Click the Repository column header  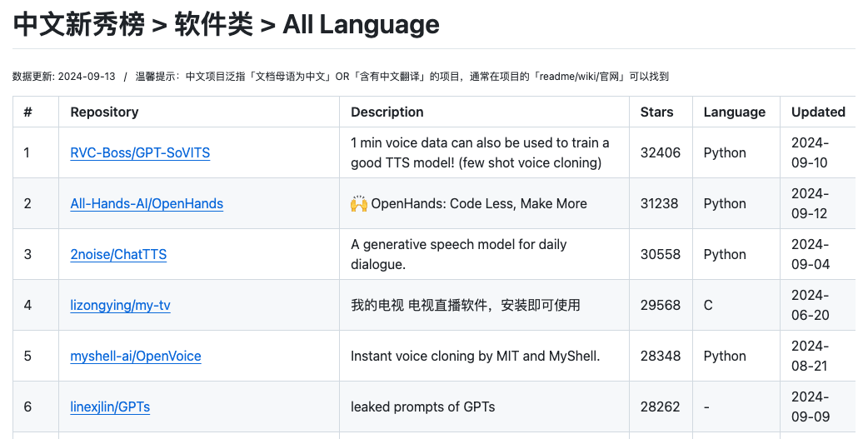(x=104, y=112)
